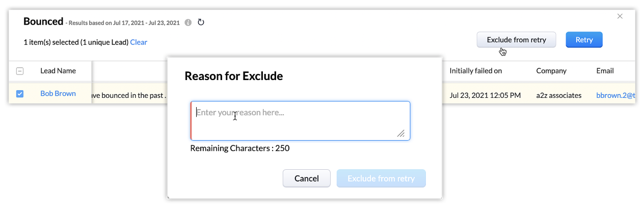Toggle the select-all checkbox in the header
The image size is (644, 207).
click(x=20, y=71)
